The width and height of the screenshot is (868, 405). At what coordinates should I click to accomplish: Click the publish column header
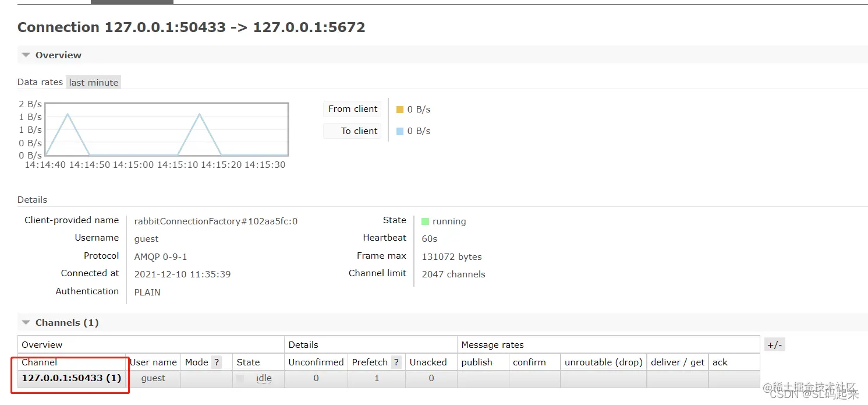(477, 362)
